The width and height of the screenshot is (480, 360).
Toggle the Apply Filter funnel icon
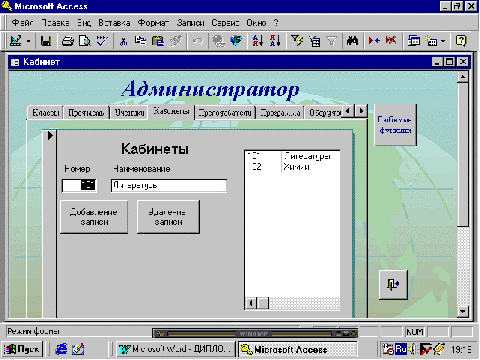(331, 41)
